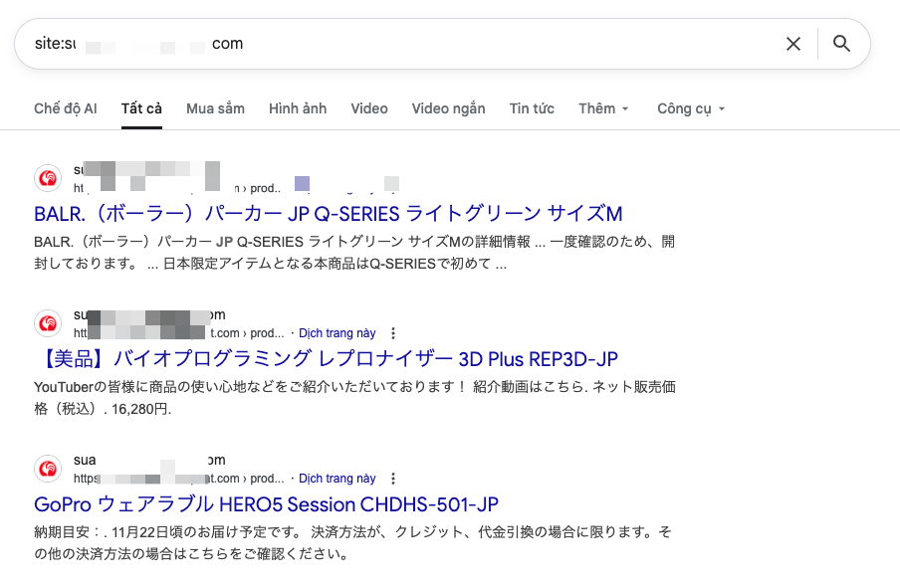
Task: Click favicon of the GoPro HERO5 result
Action: tap(48, 469)
